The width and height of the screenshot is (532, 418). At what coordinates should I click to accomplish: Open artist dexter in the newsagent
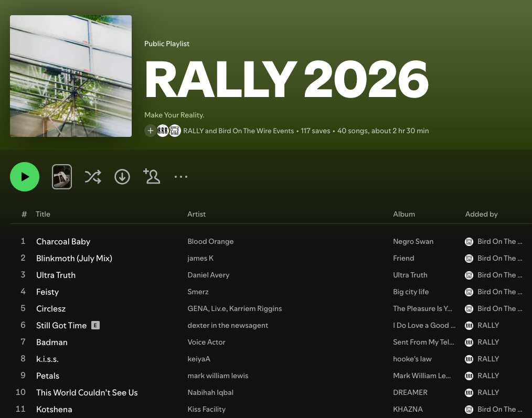point(228,325)
